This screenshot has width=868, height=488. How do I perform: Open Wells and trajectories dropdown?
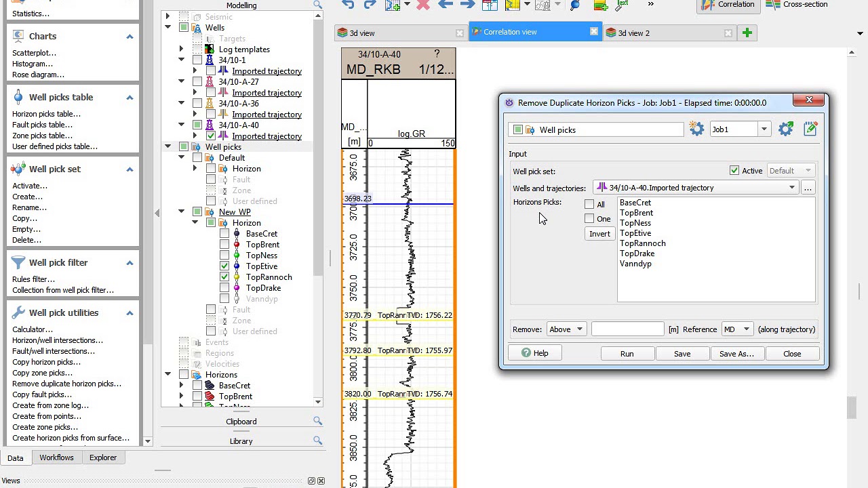[x=696, y=188]
